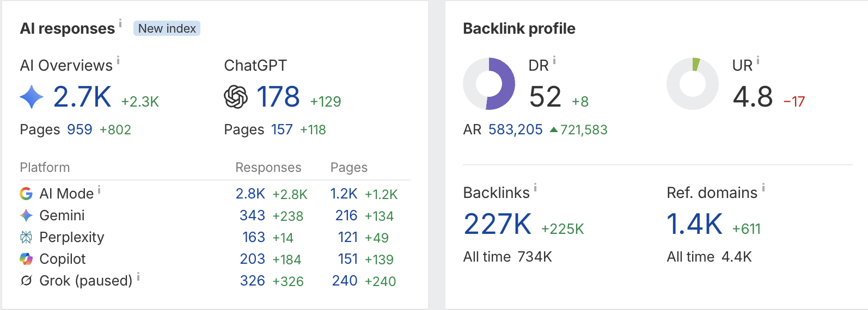Click the +611 ref. domains change value
The height and width of the screenshot is (310, 868).
click(x=747, y=229)
